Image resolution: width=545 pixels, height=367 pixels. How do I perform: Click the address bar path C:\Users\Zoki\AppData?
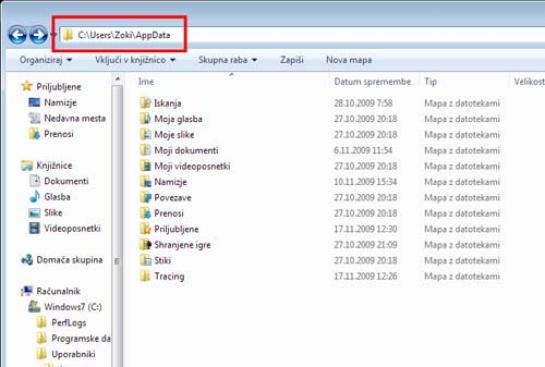124,35
